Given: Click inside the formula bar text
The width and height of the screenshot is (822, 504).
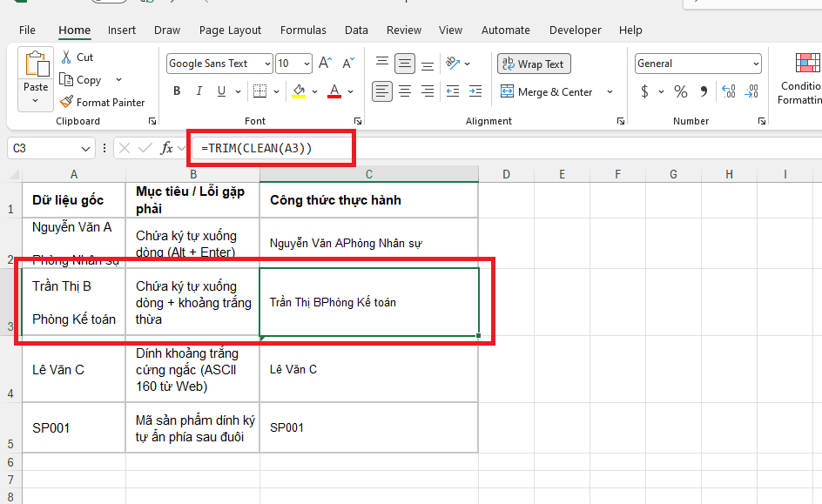Looking at the screenshot, I should (x=256, y=148).
